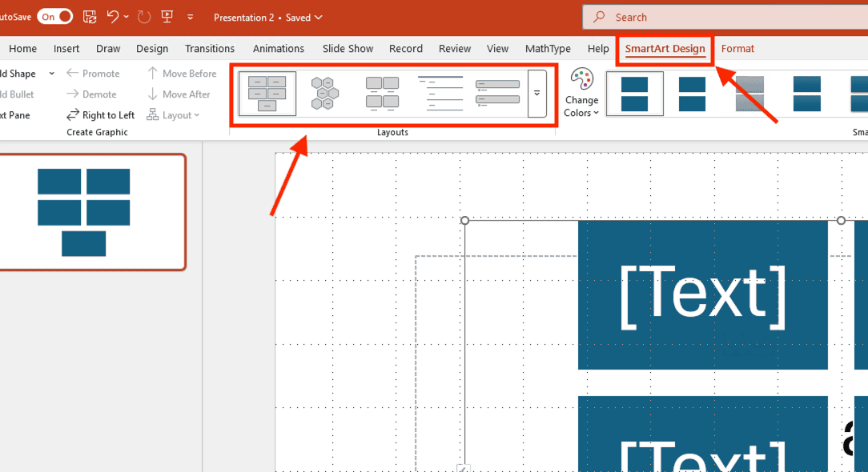
Task: Click into the Search box
Action: (725, 17)
